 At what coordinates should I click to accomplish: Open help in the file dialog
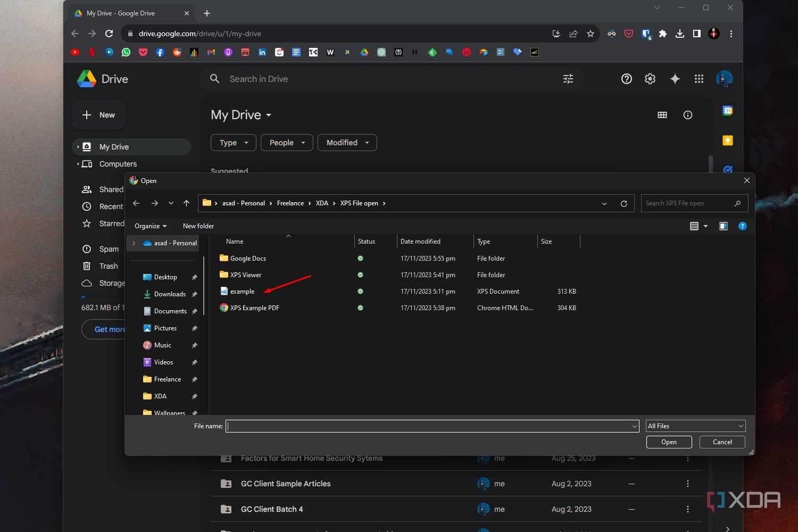[743, 226]
